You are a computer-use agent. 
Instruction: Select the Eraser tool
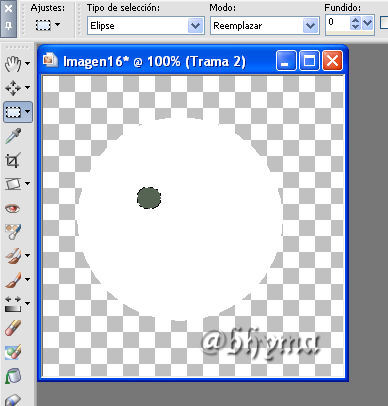13,328
